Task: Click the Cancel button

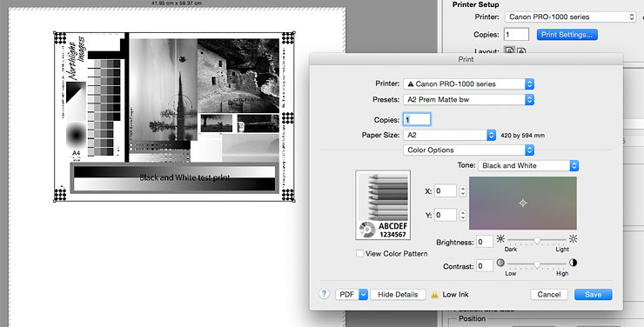Action: (x=549, y=294)
